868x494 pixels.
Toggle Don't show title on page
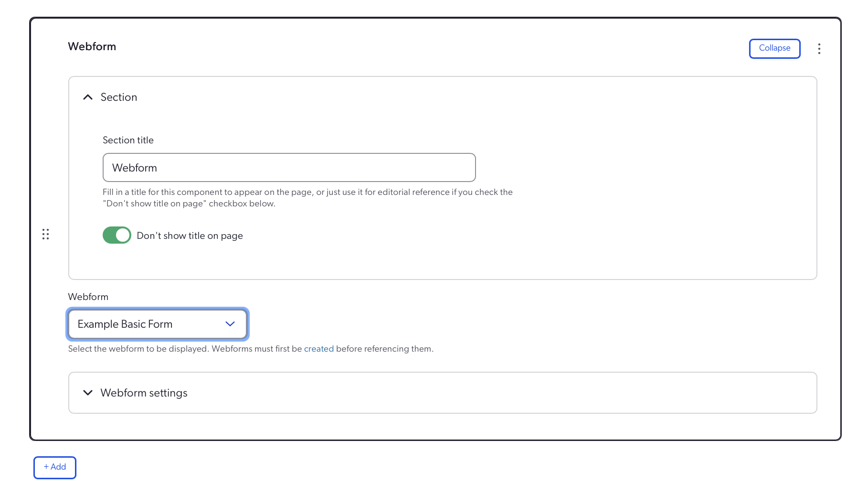point(116,235)
